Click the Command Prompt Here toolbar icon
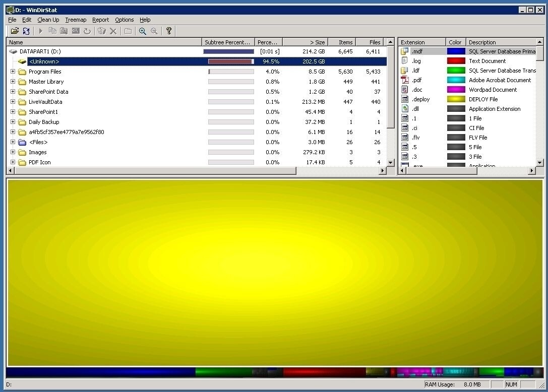 76,31
